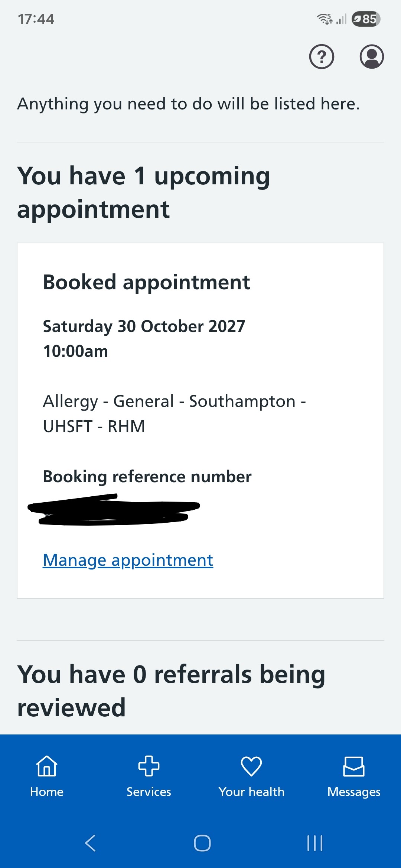
Task: Tap the heart icon in bottom navigation
Action: pos(251,766)
